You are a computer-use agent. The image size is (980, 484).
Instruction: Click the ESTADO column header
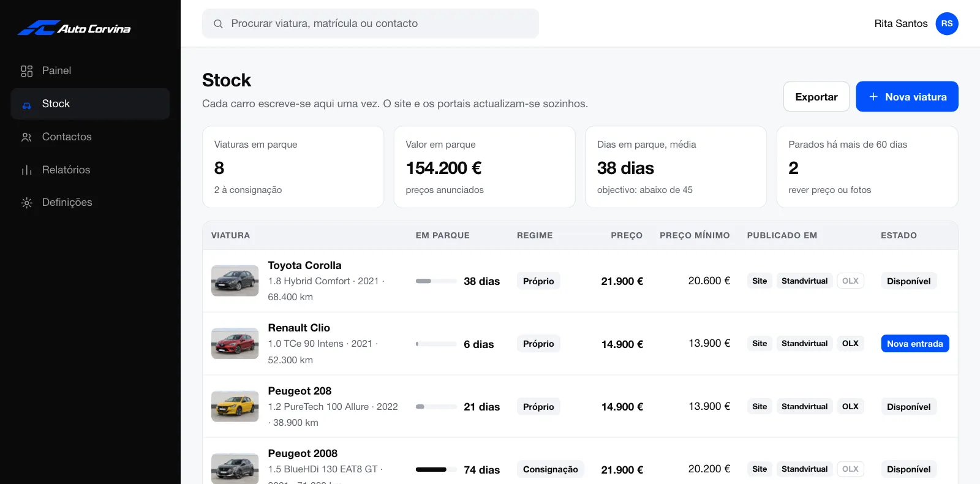coord(899,235)
